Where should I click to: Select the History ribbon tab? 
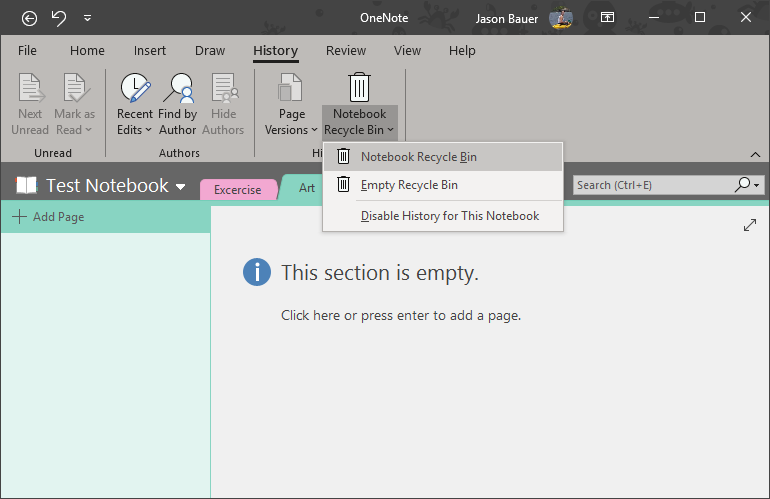[x=275, y=51]
